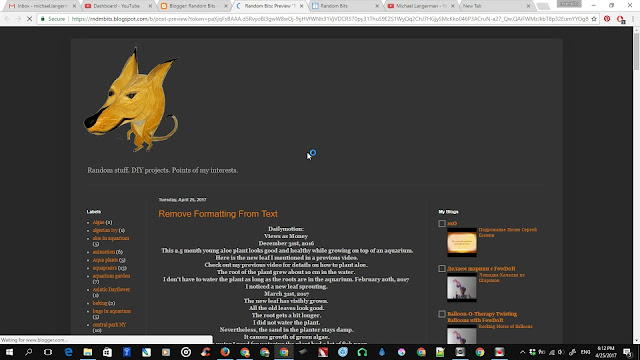Image resolution: width=640 pixels, height=360 pixels.
Task: Go back using the browser back arrow
Action: click(7, 19)
